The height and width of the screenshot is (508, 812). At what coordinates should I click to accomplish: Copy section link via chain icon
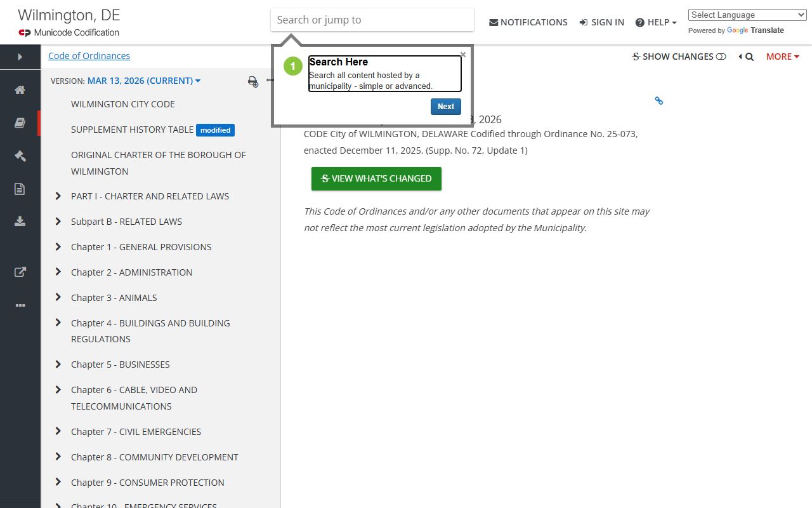coord(658,101)
